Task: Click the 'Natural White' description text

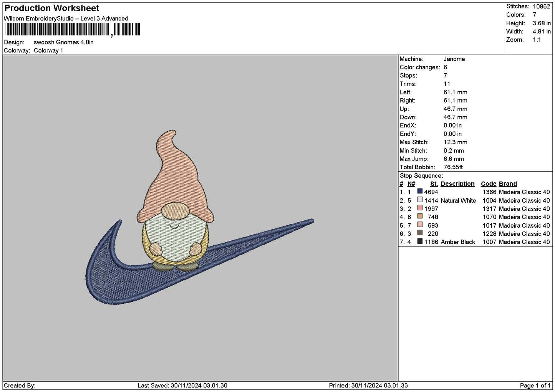Action: click(x=458, y=201)
